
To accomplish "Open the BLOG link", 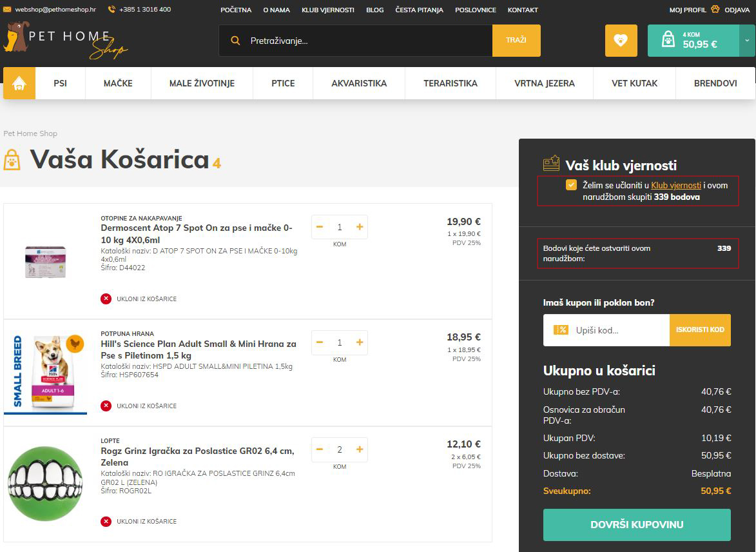I will pos(375,10).
